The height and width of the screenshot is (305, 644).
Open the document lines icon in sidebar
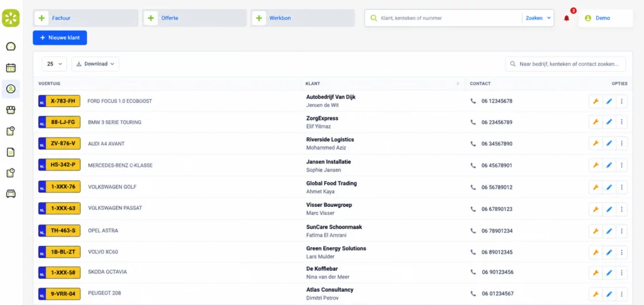click(11, 152)
